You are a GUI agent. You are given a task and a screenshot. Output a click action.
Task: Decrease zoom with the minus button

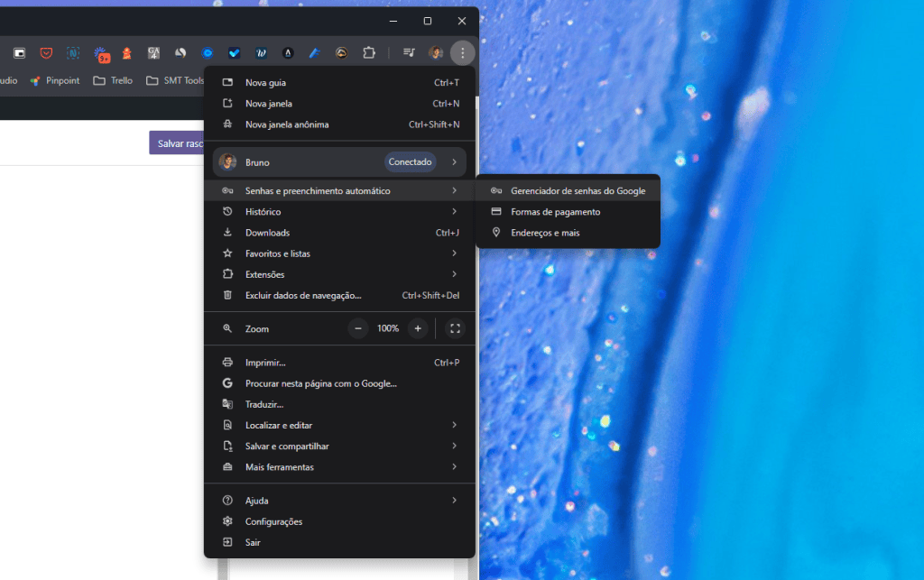(x=357, y=328)
